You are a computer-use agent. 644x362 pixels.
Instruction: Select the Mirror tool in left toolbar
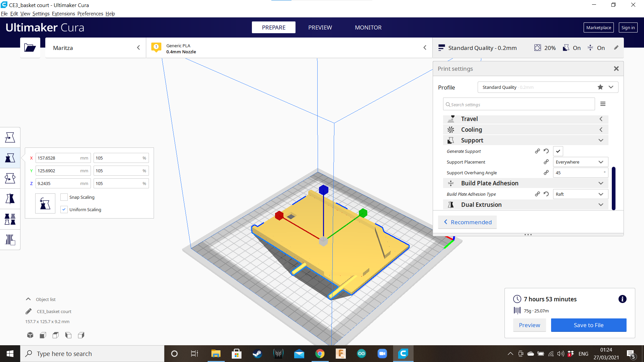click(x=10, y=199)
